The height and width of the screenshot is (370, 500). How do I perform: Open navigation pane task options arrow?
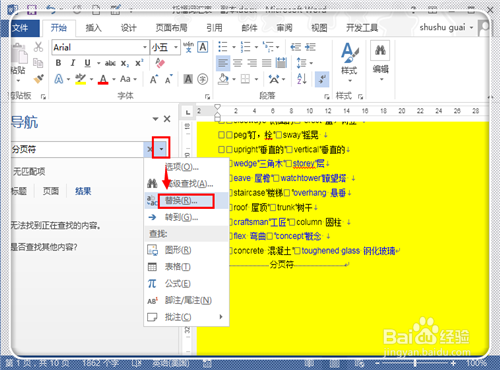click(x=155, y=119)
